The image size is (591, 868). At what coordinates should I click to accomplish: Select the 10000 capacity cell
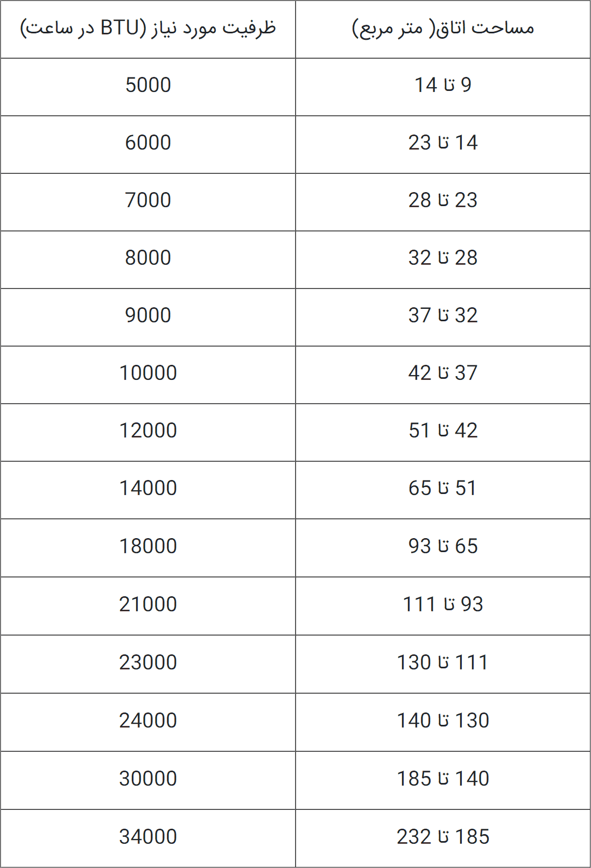pyautogui.click(x=148, y=373)
